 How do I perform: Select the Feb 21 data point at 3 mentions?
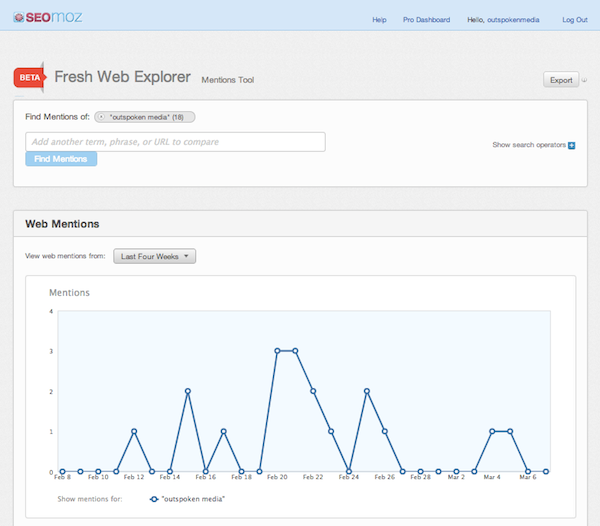click(x=295, y=351)
